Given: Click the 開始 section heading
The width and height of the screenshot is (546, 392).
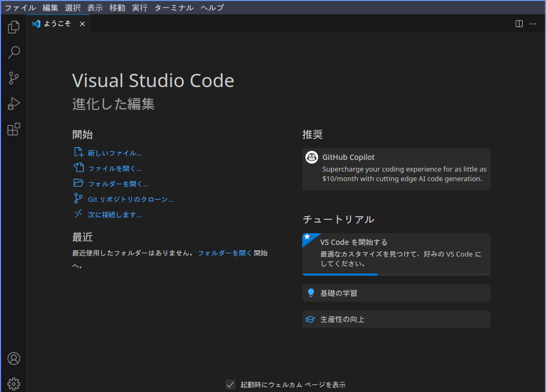Looking at the screenshot, I should point(82,134).
